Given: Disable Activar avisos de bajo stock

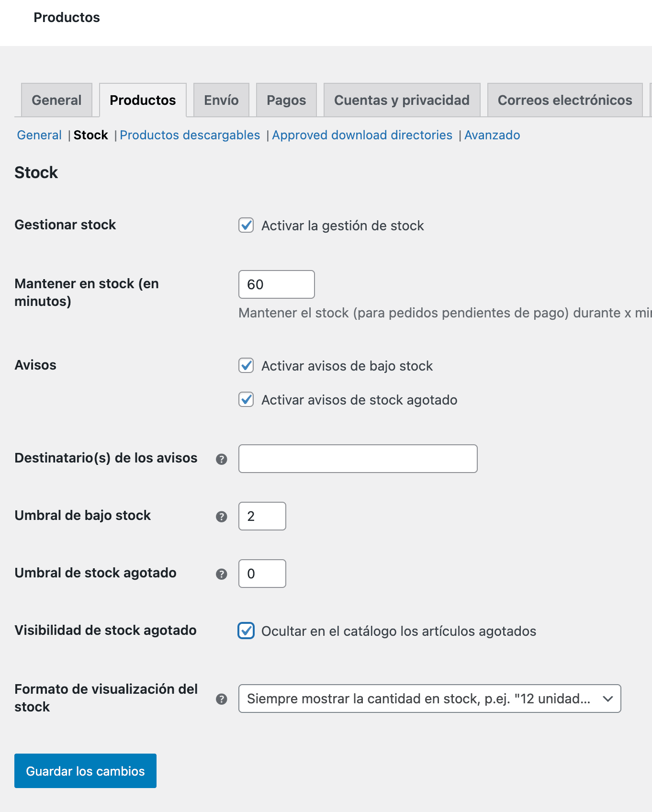Looking at the screenshot, I should click(x=246, y=365).
